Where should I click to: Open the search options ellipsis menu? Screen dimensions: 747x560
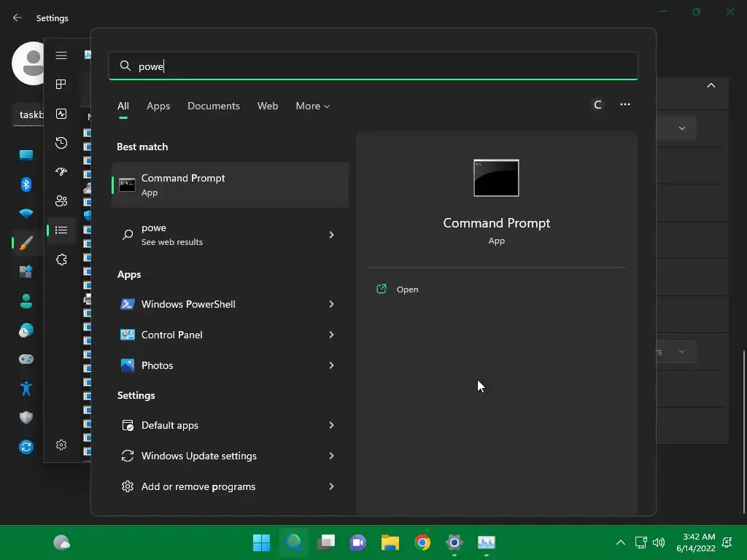coord(625,104)
